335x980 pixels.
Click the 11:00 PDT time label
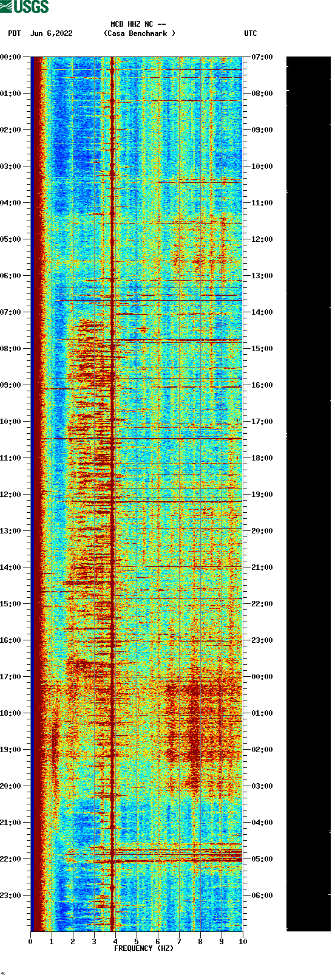(x=11, y=458)
